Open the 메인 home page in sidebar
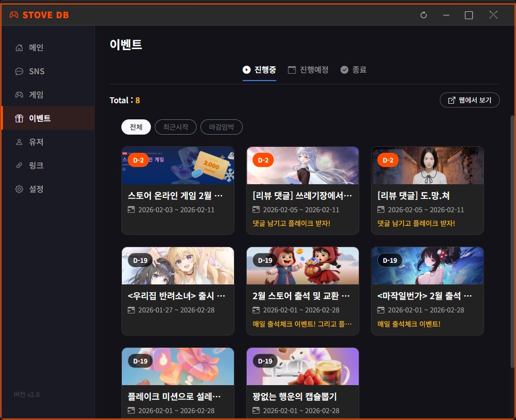The image size is (516, 420). (x=36, y=48)
